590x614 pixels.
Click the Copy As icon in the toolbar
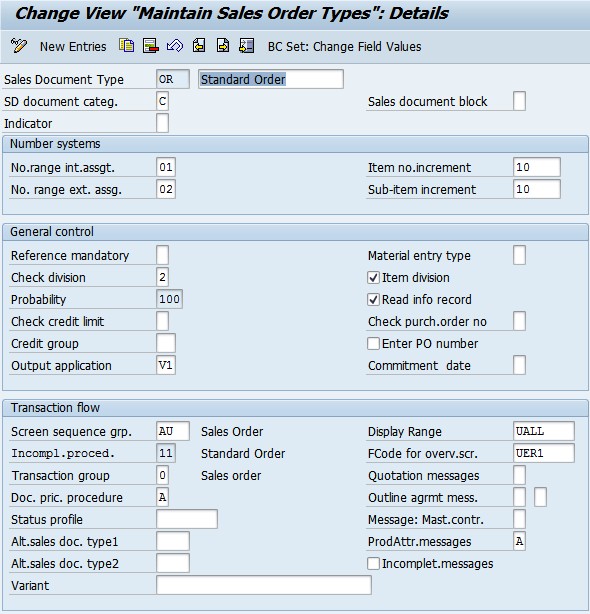[126, 46]
